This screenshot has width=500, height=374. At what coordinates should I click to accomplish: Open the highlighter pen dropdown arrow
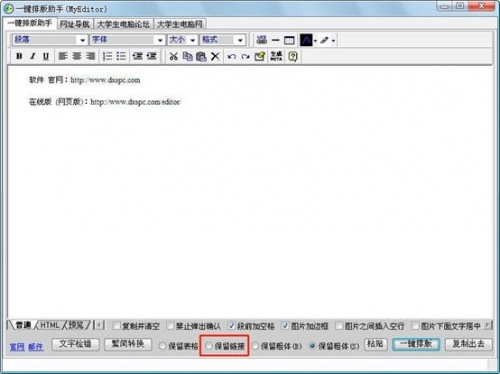click(x=333, y=41)
